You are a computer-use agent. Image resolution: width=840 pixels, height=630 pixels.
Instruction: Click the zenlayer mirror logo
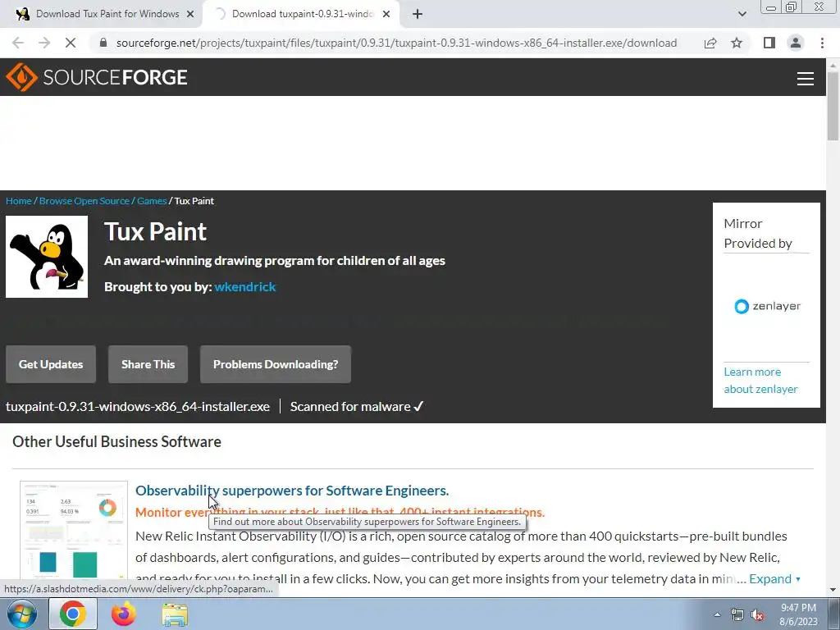[768, 307]
